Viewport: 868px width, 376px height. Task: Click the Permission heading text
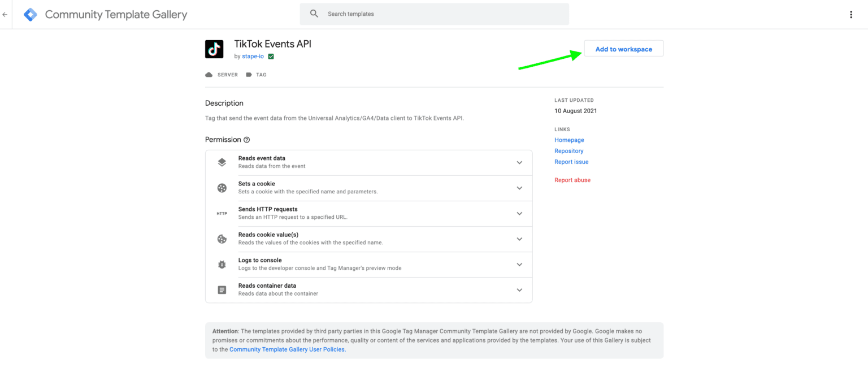[223, 140]
